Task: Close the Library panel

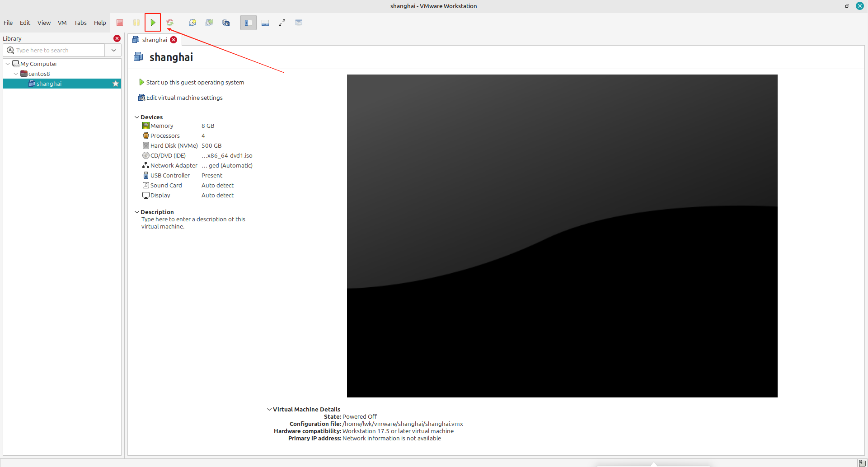Action: 117,38
